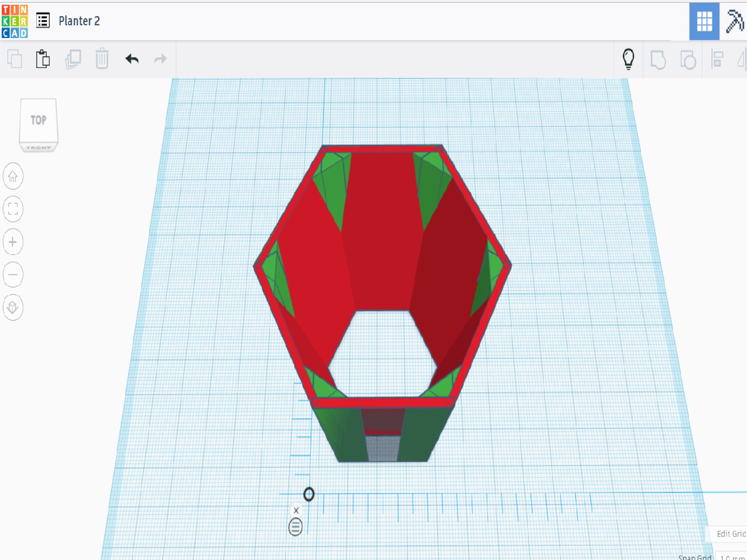Fit all in view
Image resolution: width=747 pixels, height=560 pixels.
13,209
